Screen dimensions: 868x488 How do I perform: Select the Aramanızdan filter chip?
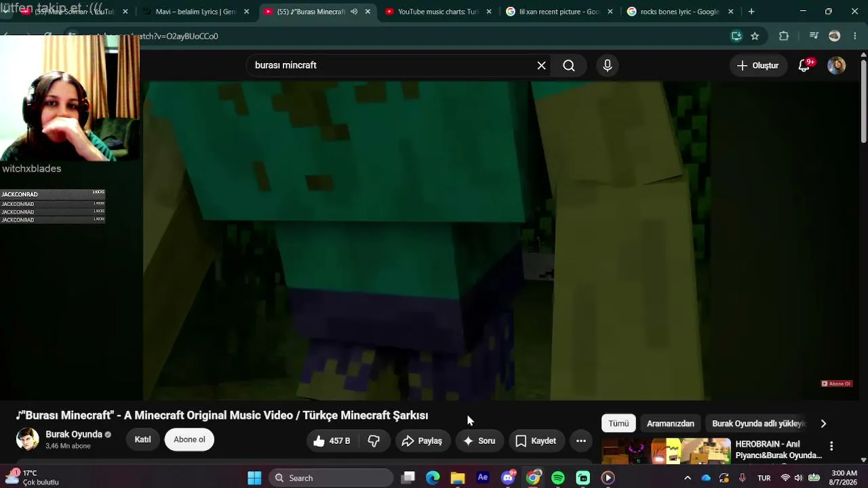(671, 424)
